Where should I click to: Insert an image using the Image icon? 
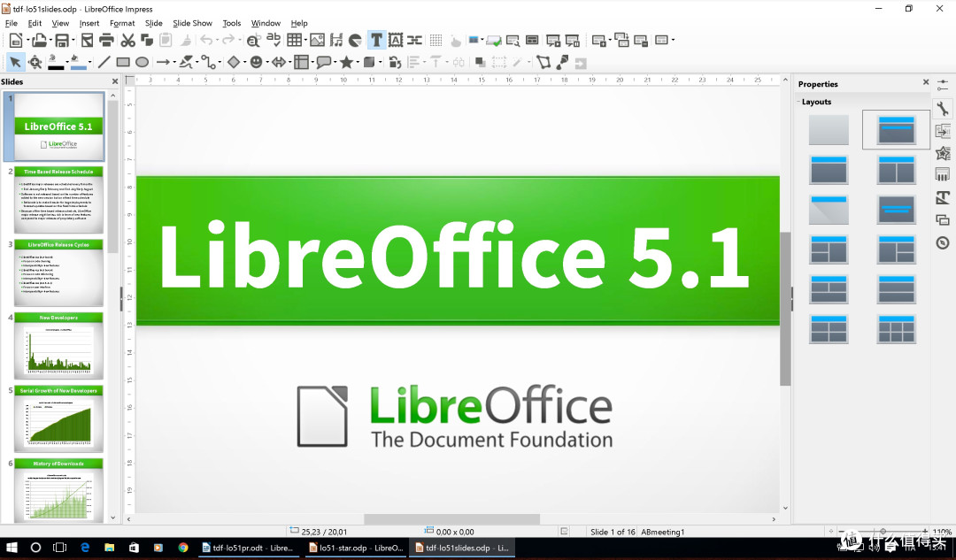click(317, 40)
